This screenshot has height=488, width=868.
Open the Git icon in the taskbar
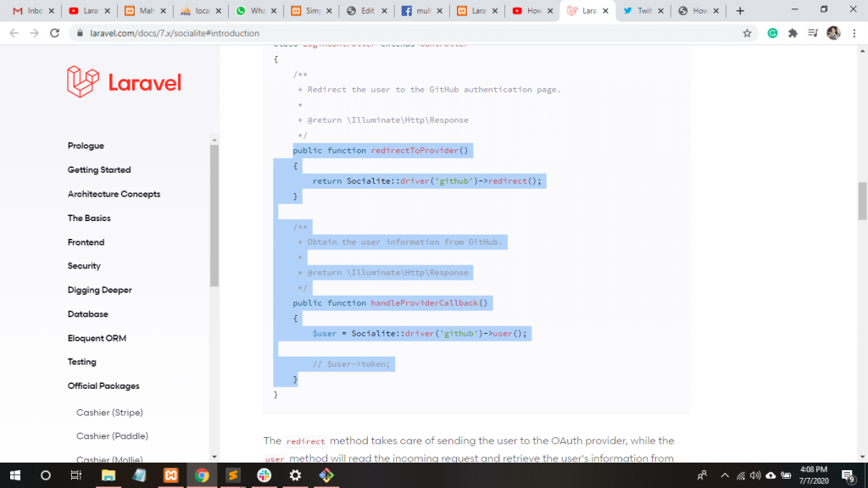[x=326, y=475]
